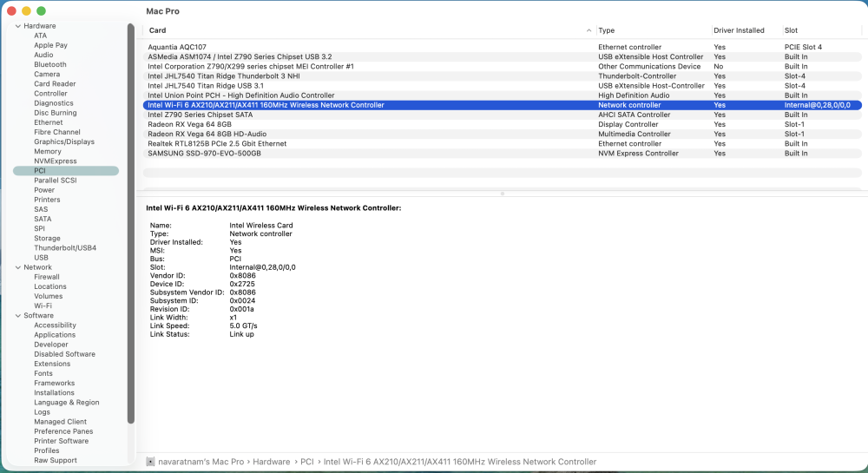Select Titan Ridge Thunderbolt 3 NHI row
This screenshot has height=473, width=868.
(502, 76)
